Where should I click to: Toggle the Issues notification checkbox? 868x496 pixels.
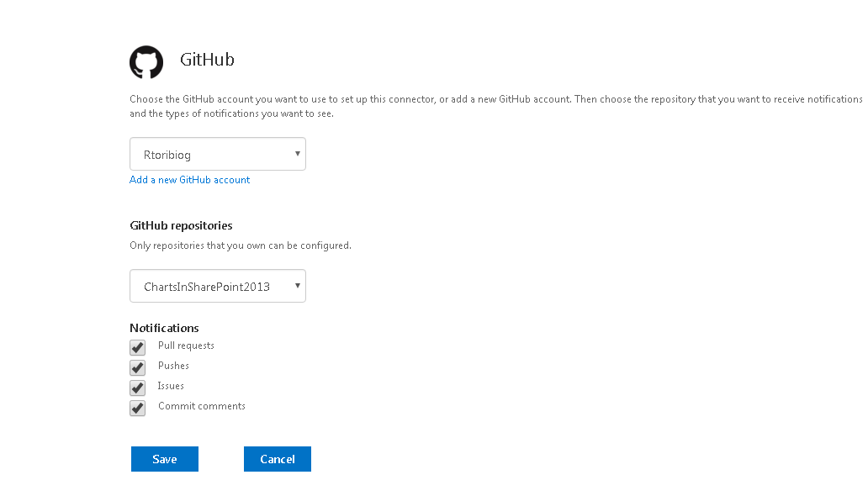138,388
